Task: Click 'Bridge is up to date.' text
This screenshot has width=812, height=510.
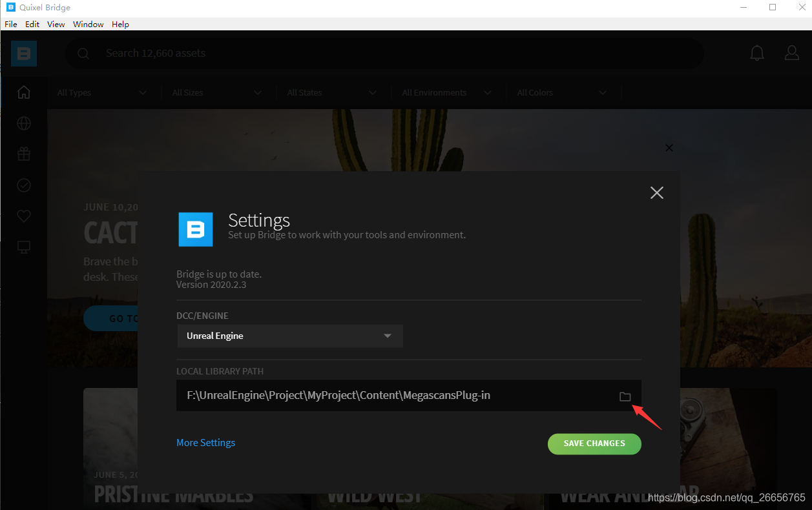Action: [219, 274]
